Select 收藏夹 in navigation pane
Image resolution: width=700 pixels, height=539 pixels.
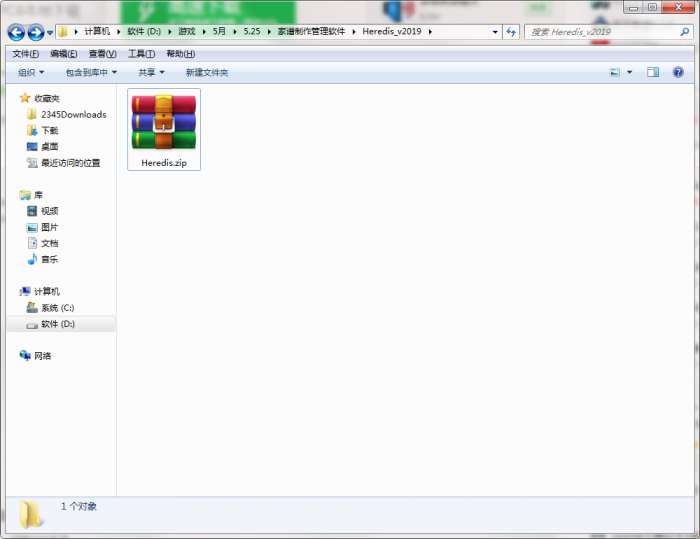(x=47, y=98)
